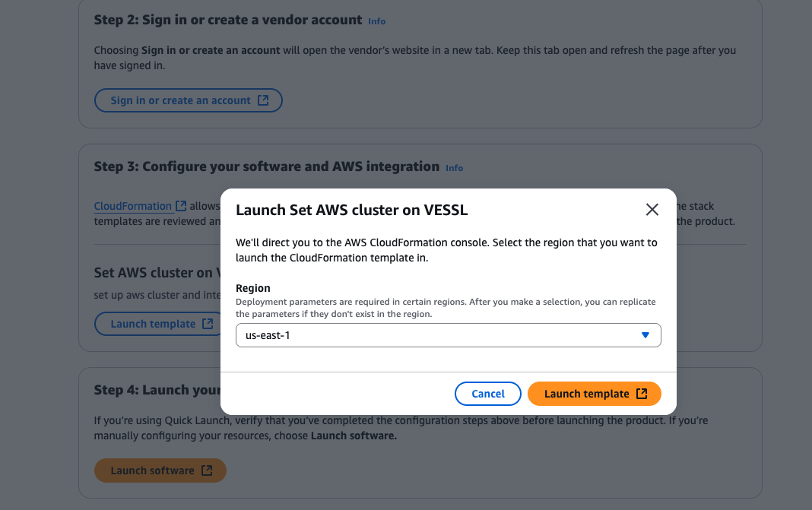Click Sign in or create an account
Screen dimensions: 812x510
click(x=188, y=100)
